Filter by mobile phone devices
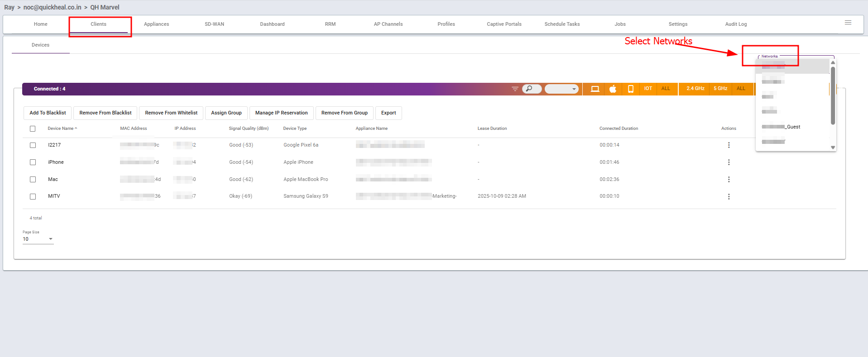This screenshot has width=868, height=357. click(x=630, y=89)
